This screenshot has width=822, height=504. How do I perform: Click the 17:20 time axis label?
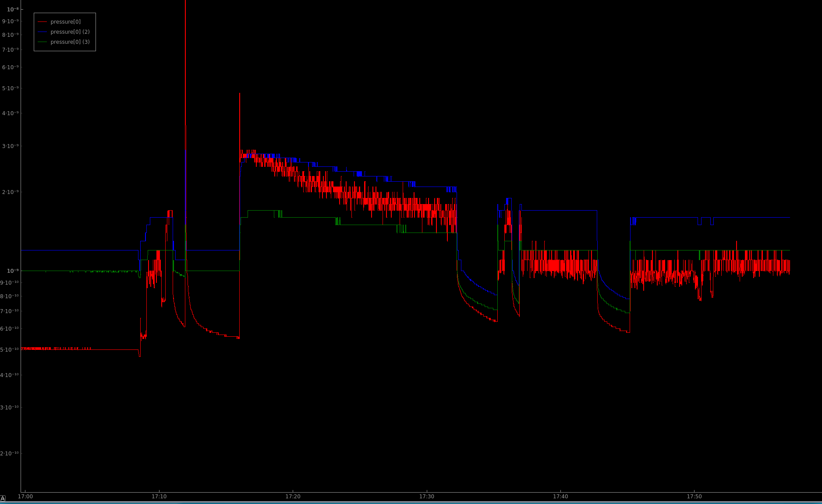(293, 497)
